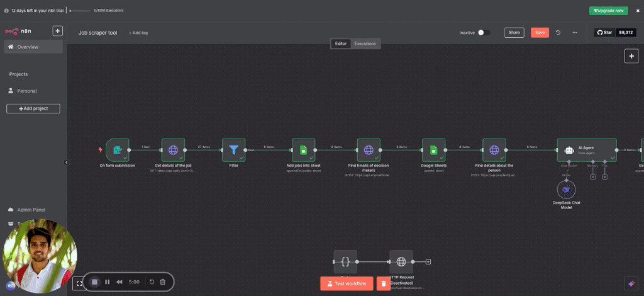The width and height of the screenshot is (644, 296).
Task: Select the Add jobs into sheet node
Action: click(x=304, y=150)
